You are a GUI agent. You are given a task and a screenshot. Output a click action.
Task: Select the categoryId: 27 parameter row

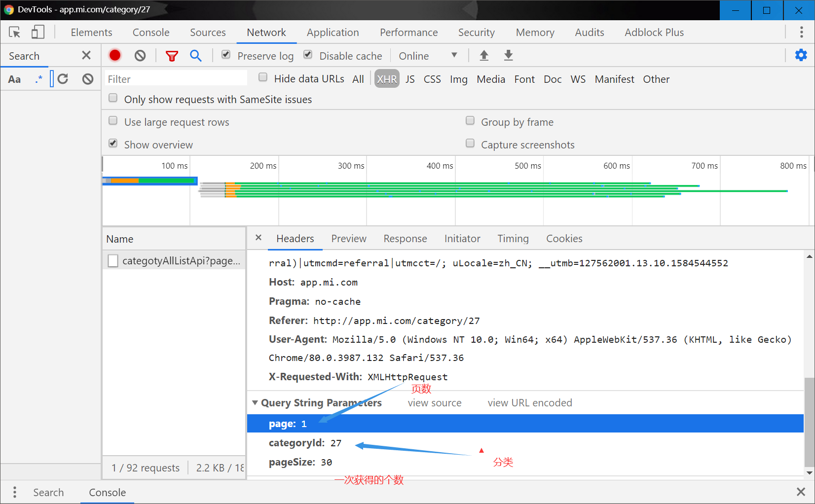click(525, 443)
